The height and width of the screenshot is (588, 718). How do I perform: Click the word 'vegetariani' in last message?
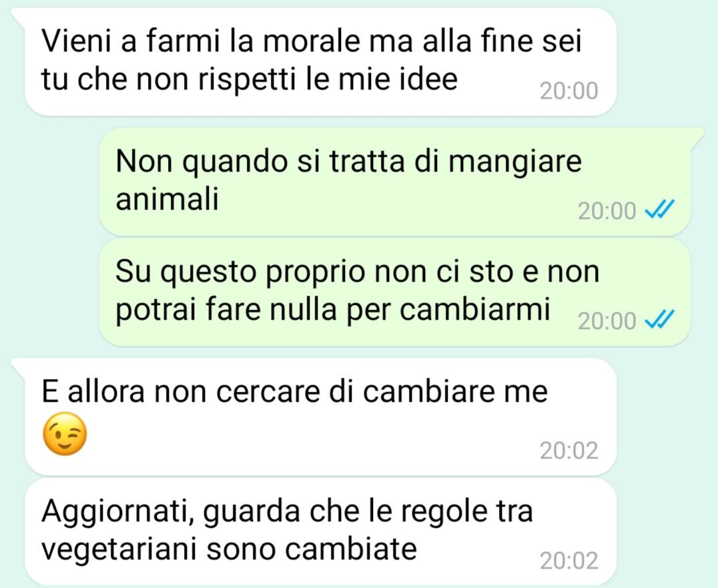point(119,549)
